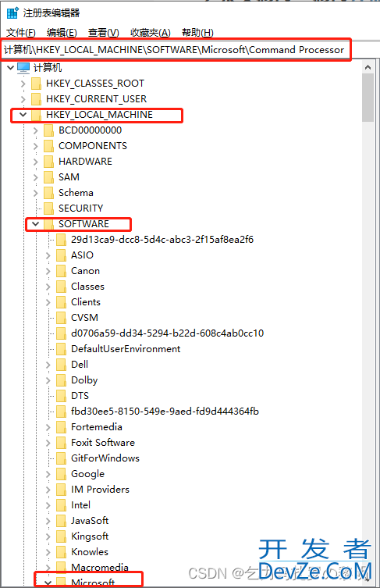Collapse the SOFTWARE key
Image resolution: width=380 pixels, height=588 pixels.
(36, 224)
